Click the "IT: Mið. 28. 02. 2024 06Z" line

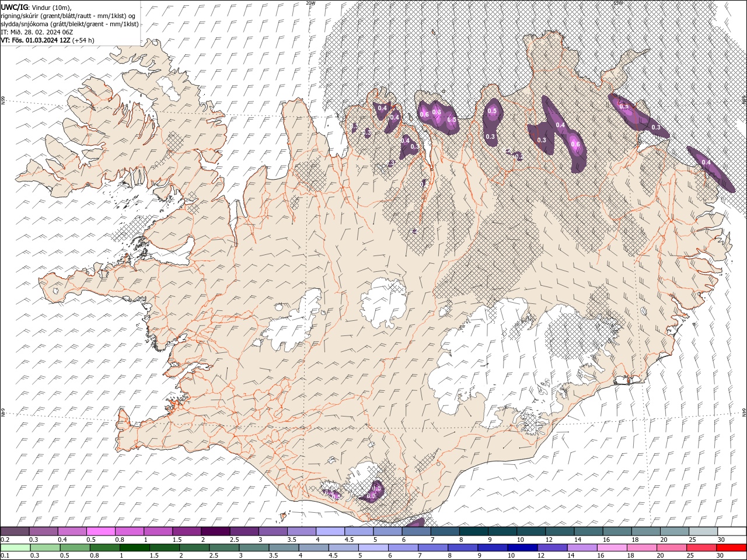[37, 32]
